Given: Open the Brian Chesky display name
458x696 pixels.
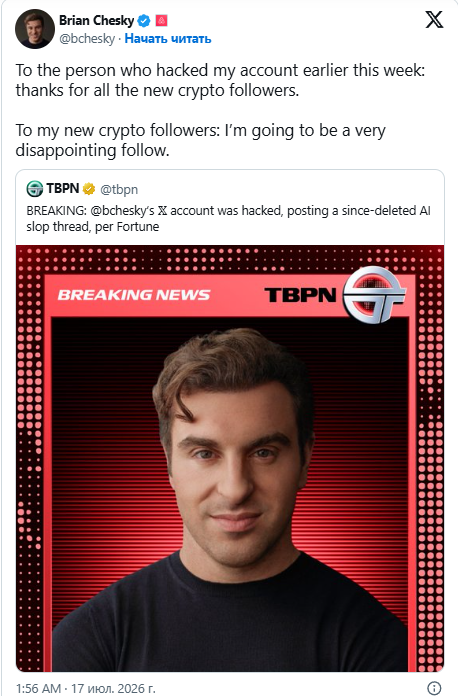Looking at the screenshot, I should click(96, 20).
